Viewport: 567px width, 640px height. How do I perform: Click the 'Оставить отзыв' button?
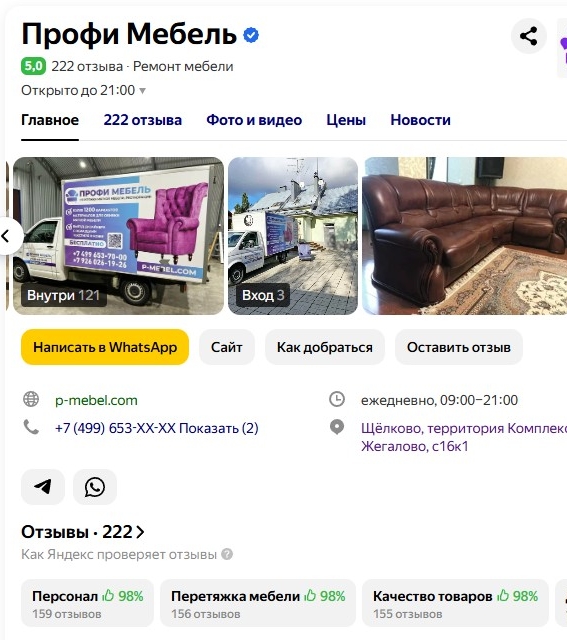point(458,347)
